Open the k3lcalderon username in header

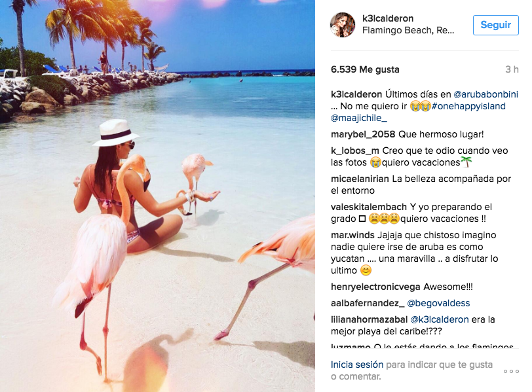pos(388,18)
